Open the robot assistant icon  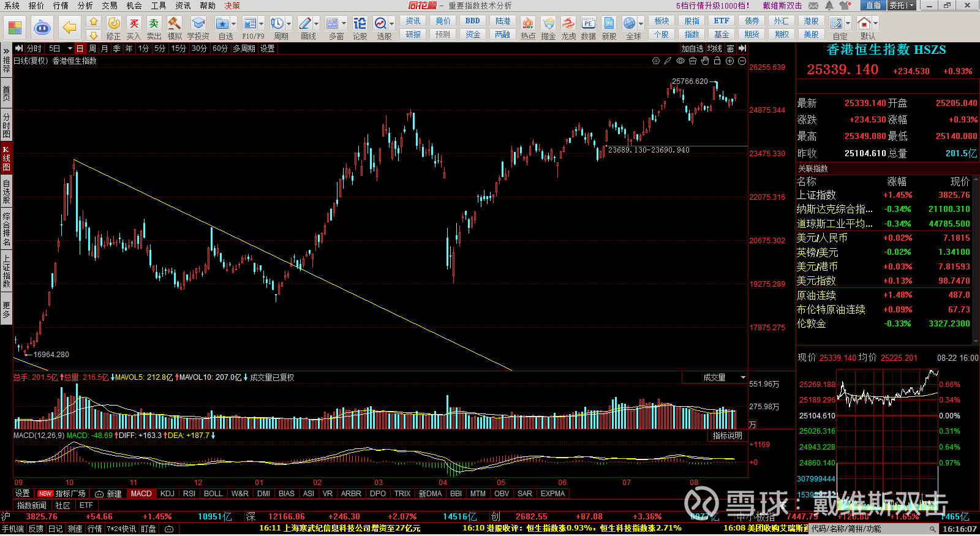tap(42, 28)
